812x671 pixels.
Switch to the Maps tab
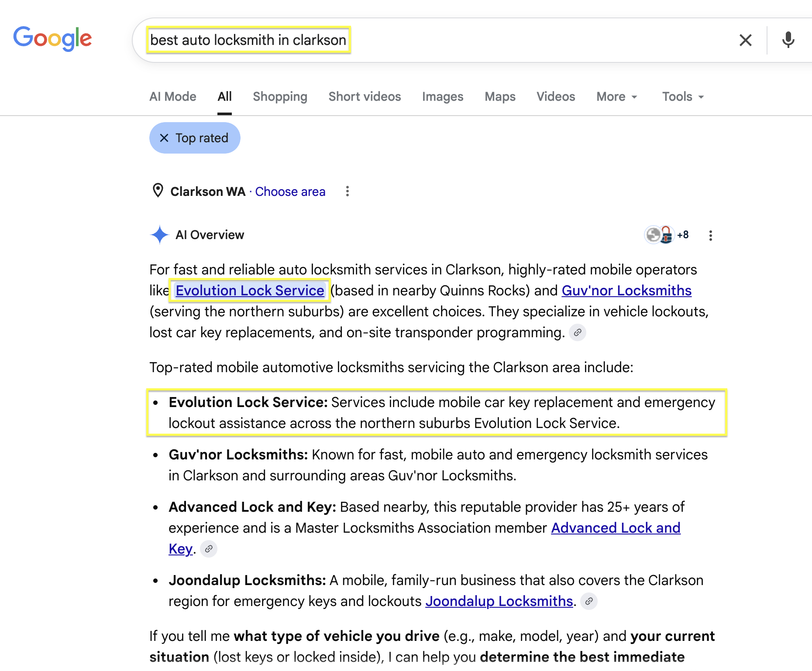pos(500,96)
